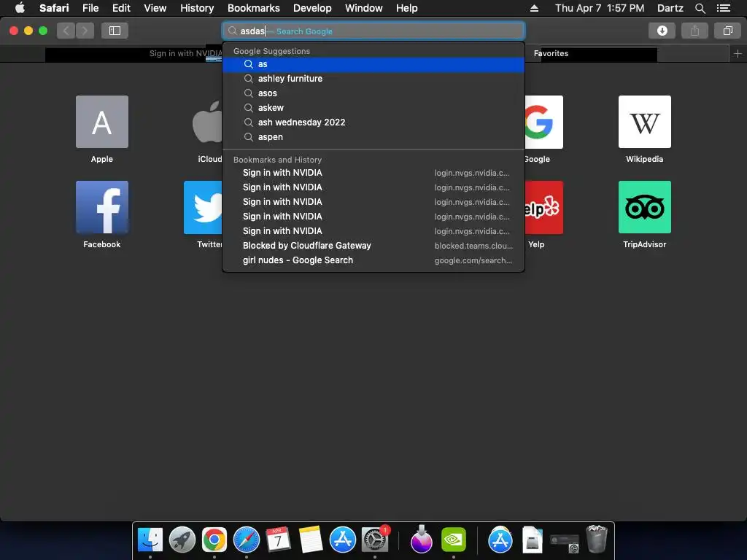Click the Share toolbar button
This screenshot has width=747, height=560.
point(695,31)
